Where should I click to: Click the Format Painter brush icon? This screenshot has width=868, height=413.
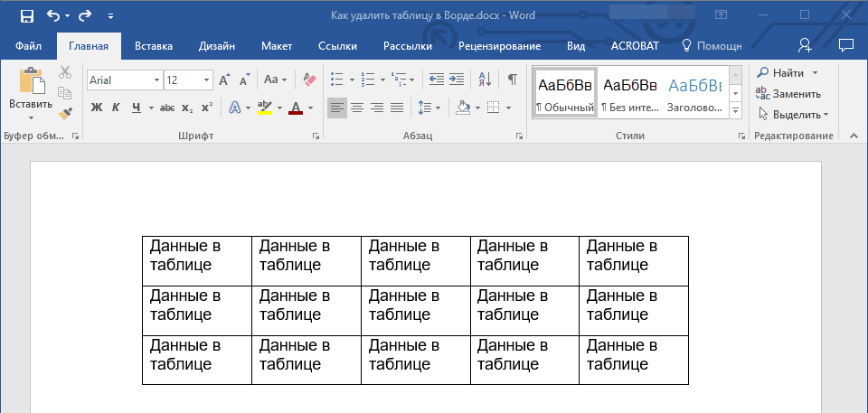[65, 115]
